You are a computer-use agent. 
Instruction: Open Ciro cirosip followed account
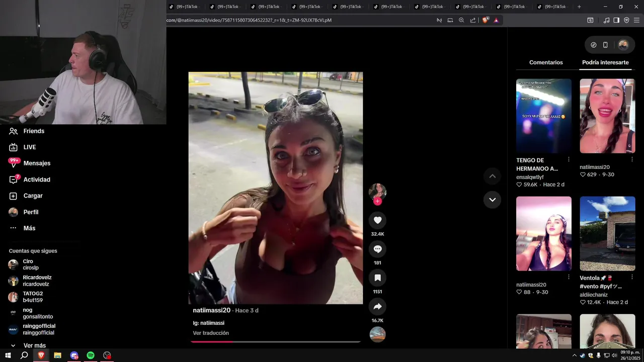point(30,264)
